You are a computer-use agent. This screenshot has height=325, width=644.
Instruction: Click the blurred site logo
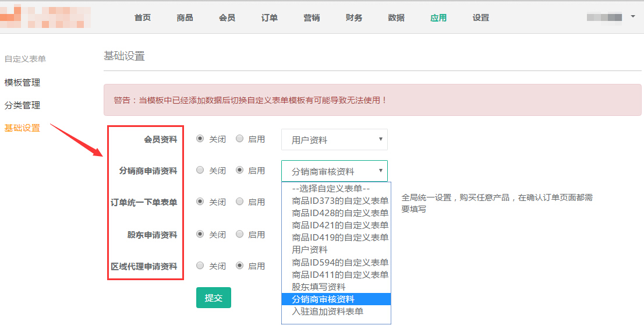pos(45,17)
